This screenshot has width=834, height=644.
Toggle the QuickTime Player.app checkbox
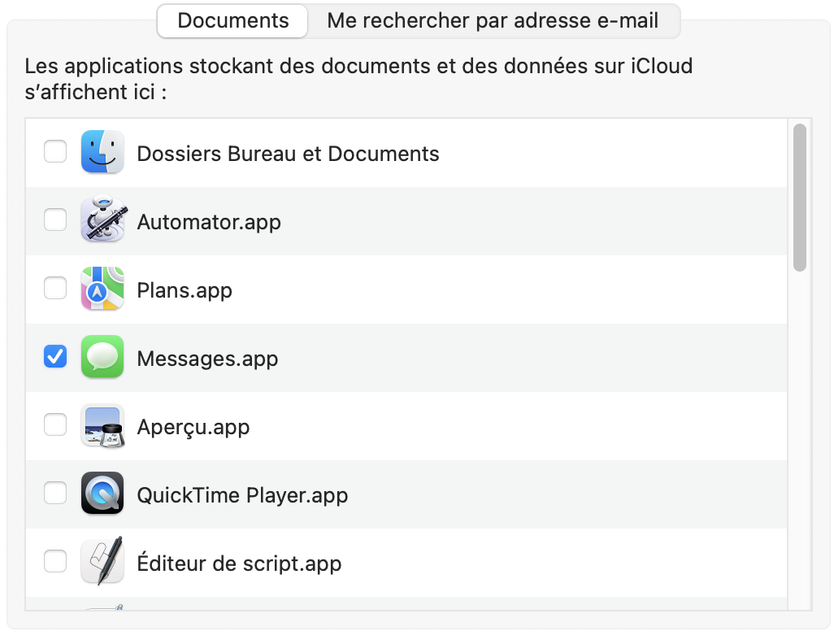pos(55,493)
